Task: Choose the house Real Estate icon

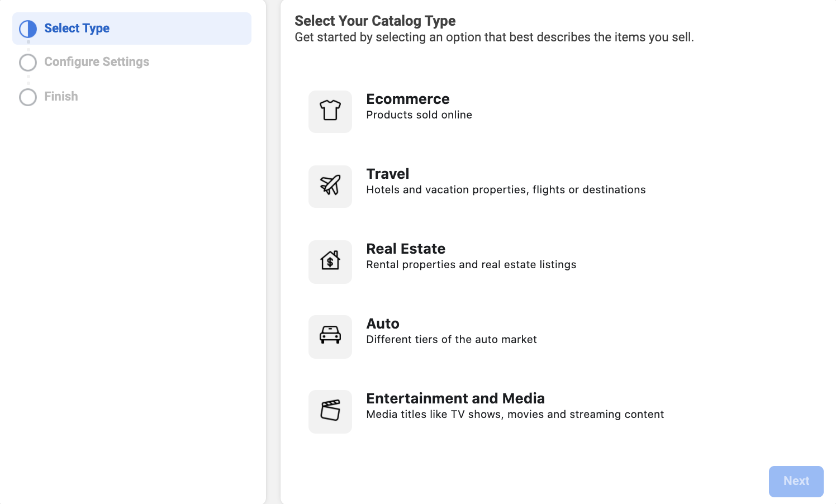Action: pos(330,261)
